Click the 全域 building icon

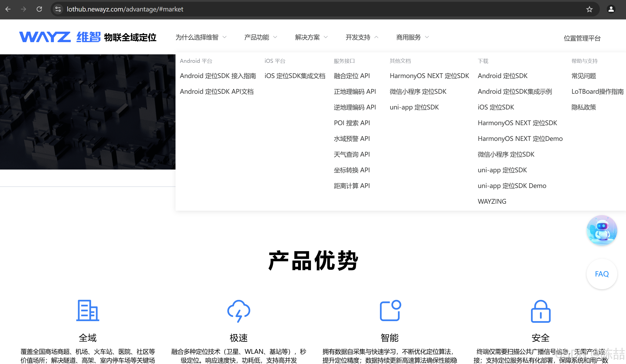(x=88, y=311)
